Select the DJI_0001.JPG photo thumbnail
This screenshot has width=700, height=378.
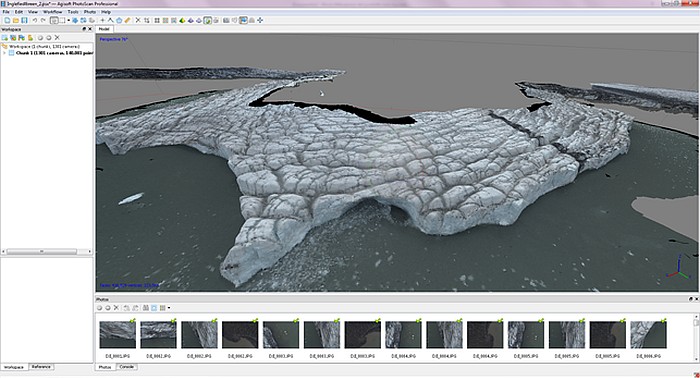click(117, 334)
